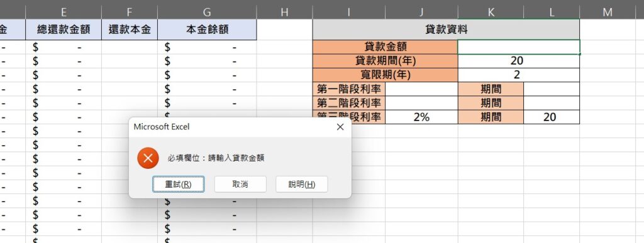Select the 第一階段利率 rate cell
This screenshot has height=243, width=644.
421,89
